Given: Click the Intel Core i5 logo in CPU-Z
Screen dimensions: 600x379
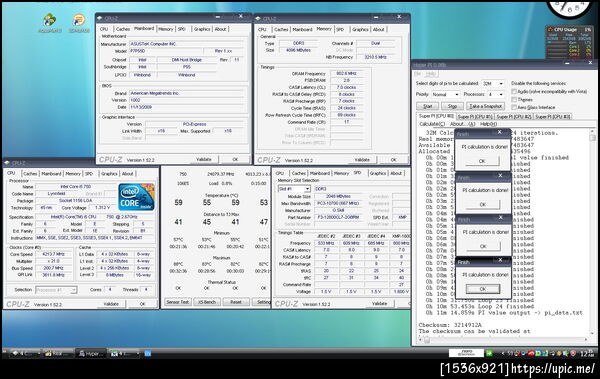Looking at the screenshot, I should [136, 197].
